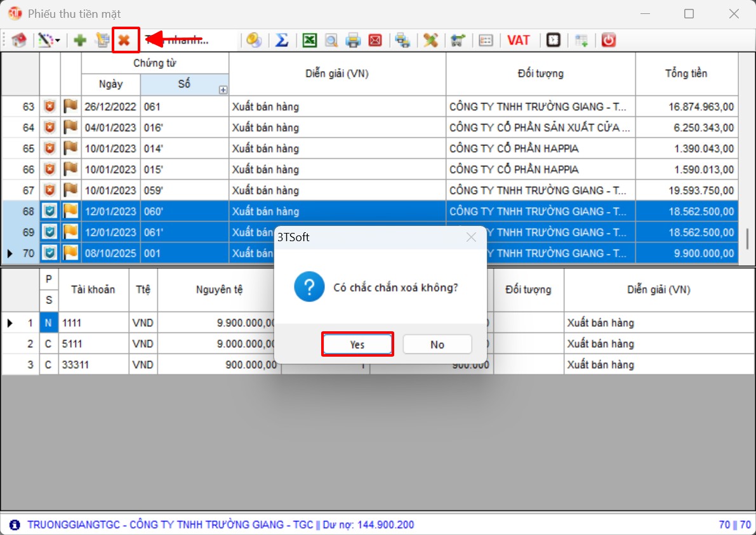Click the print preview magnifier icon

331,41
